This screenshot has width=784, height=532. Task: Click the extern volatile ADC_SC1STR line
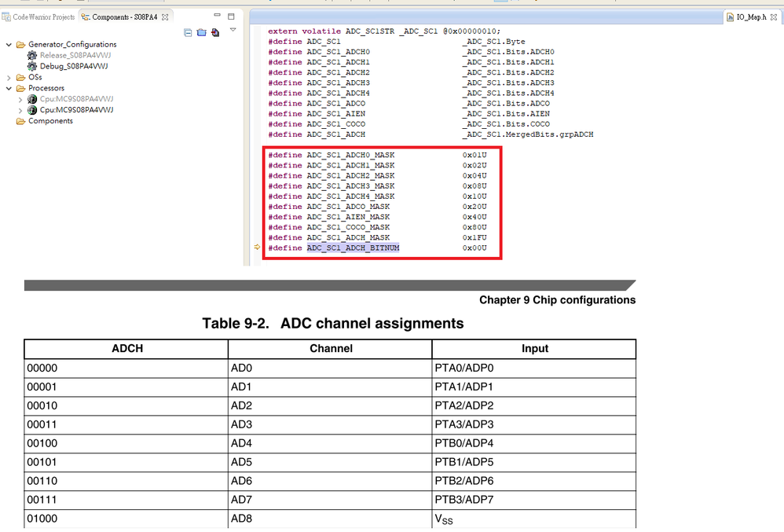tap(383, 31)
